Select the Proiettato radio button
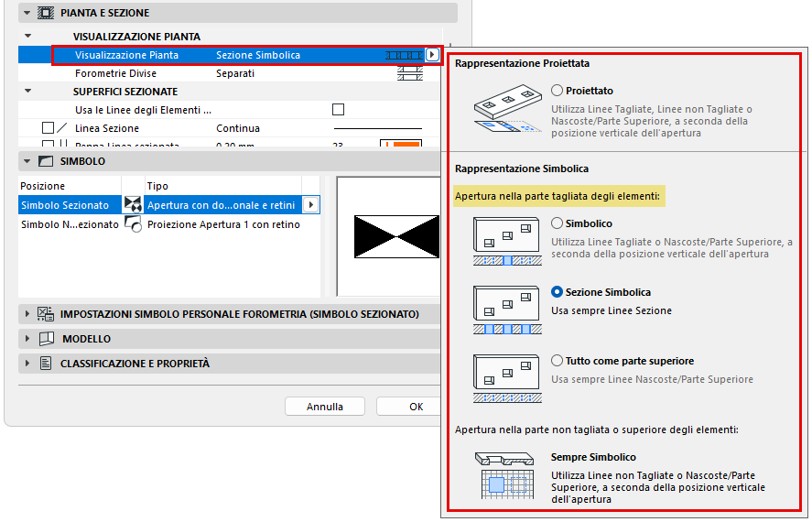This screenshot has width=812, height=522. pyautogui.click(x=557, y=90)
